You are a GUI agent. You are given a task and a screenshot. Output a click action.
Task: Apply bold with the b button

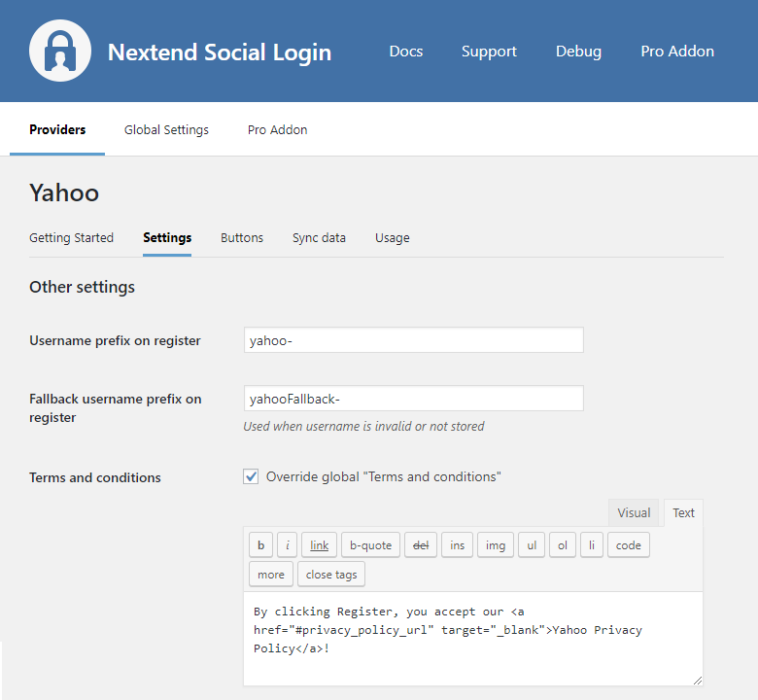[260, 545]
